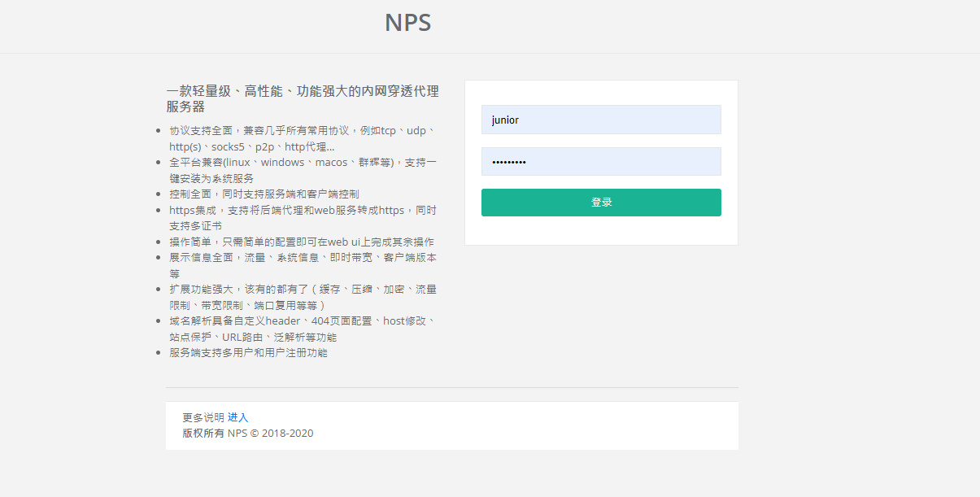980x497 pixels.
Task: Click blank area below the 登录 button
Action: click(x=600, y=230)
